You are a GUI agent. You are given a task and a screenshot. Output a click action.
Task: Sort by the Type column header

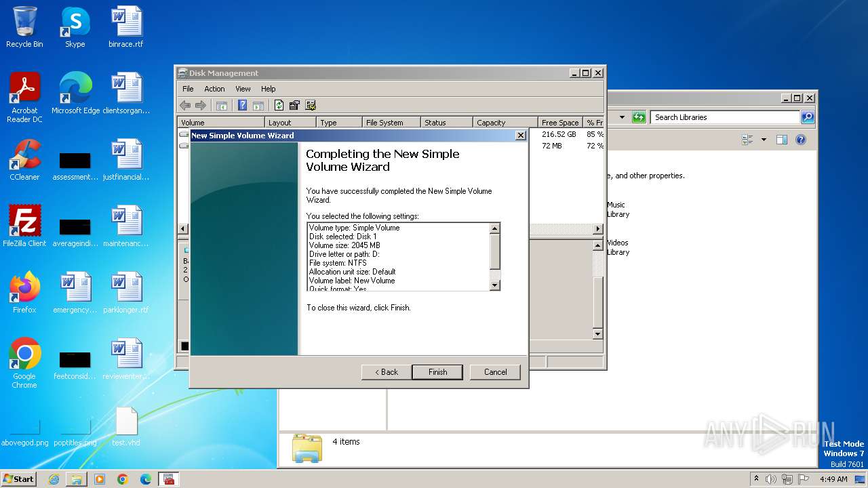pos(339,123)
